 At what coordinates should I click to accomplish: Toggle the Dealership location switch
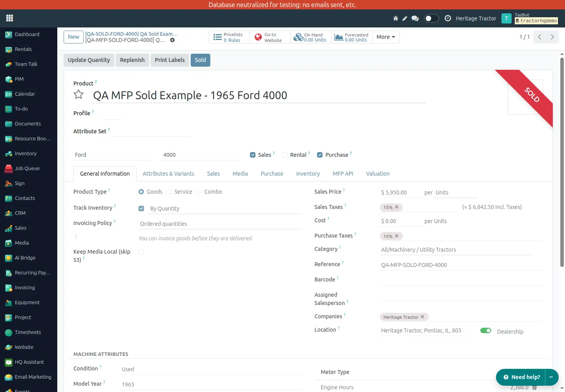486,330
